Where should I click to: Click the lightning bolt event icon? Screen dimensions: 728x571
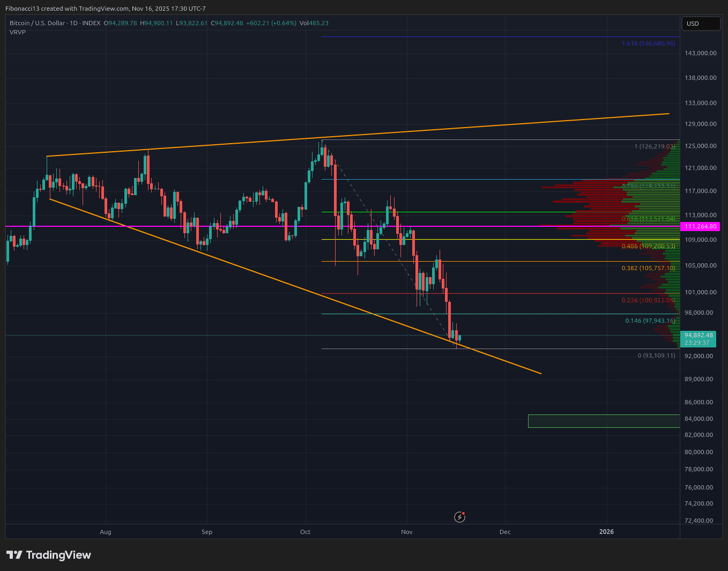tap(459, 517)
